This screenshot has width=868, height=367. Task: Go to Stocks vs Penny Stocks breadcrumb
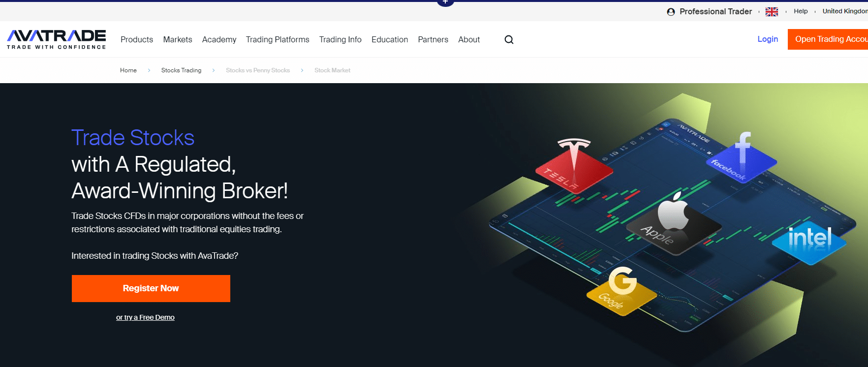pyautogui.click(x=258, y=70)
